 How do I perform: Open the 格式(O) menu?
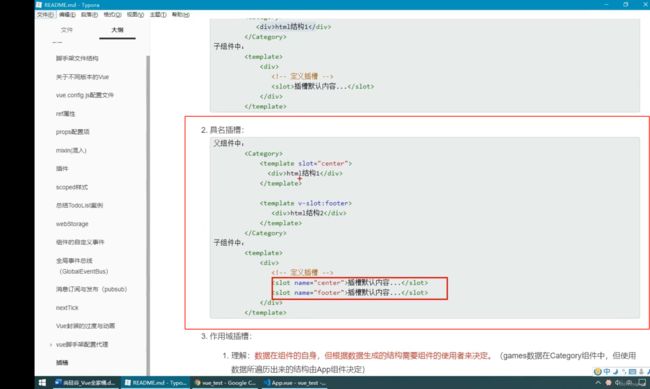click(x=112, y=15)
